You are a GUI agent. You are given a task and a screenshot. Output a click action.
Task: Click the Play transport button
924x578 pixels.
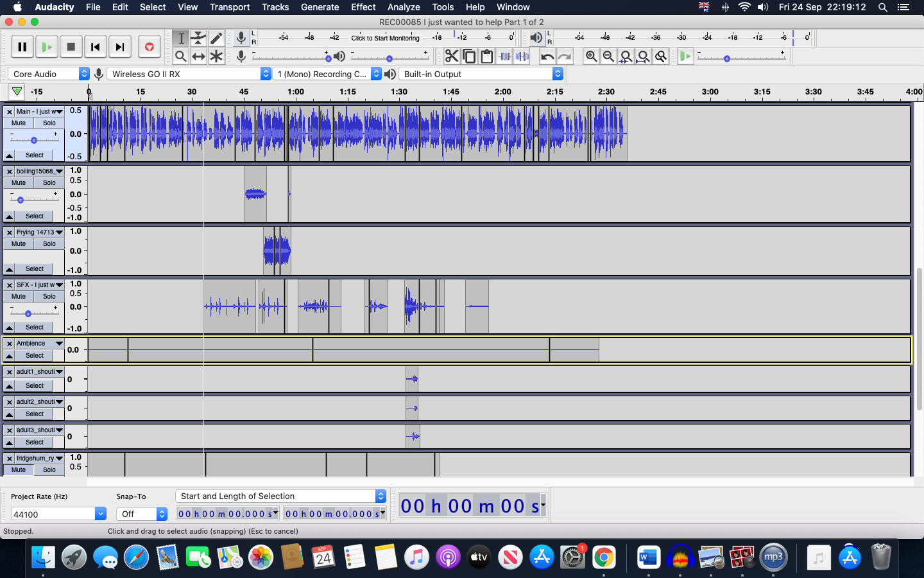pos(46,47)
